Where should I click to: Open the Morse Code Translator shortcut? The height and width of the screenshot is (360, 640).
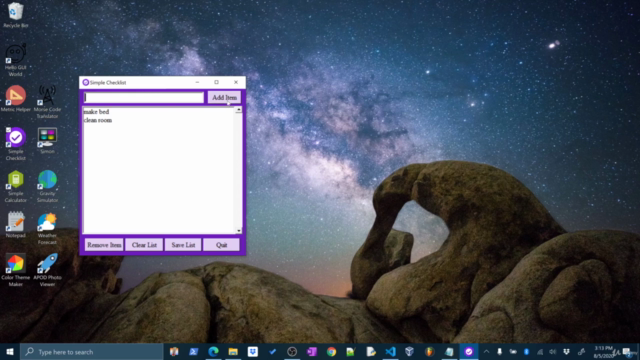click(47, 102)
